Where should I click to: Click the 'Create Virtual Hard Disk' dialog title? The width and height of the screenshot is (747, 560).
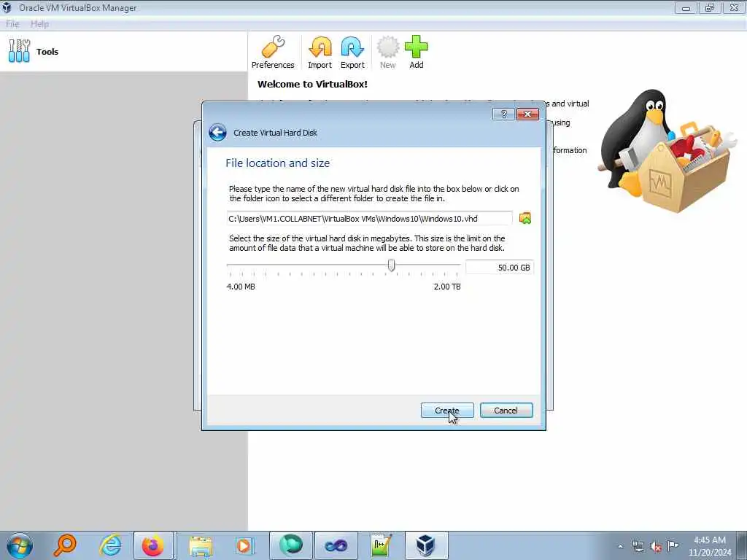coord(275,133)
